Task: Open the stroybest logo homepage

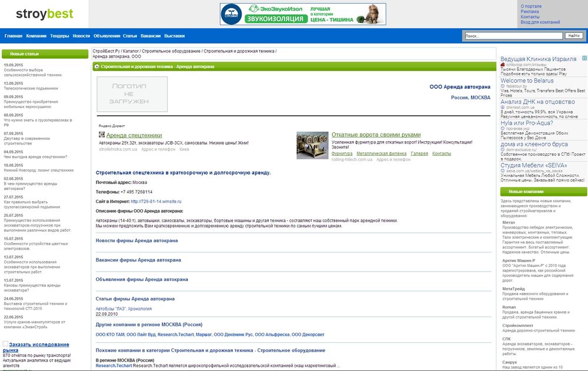Action: click(x=44, y=14)
